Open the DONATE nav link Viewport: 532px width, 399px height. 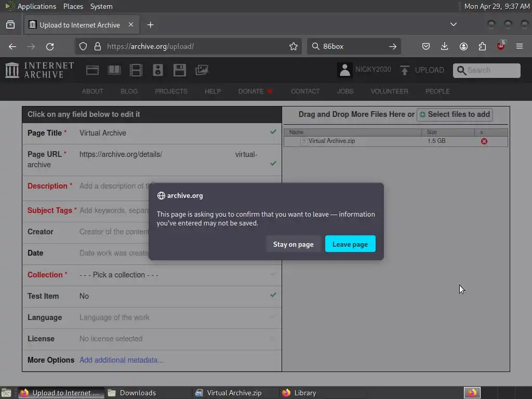point(251,91)
